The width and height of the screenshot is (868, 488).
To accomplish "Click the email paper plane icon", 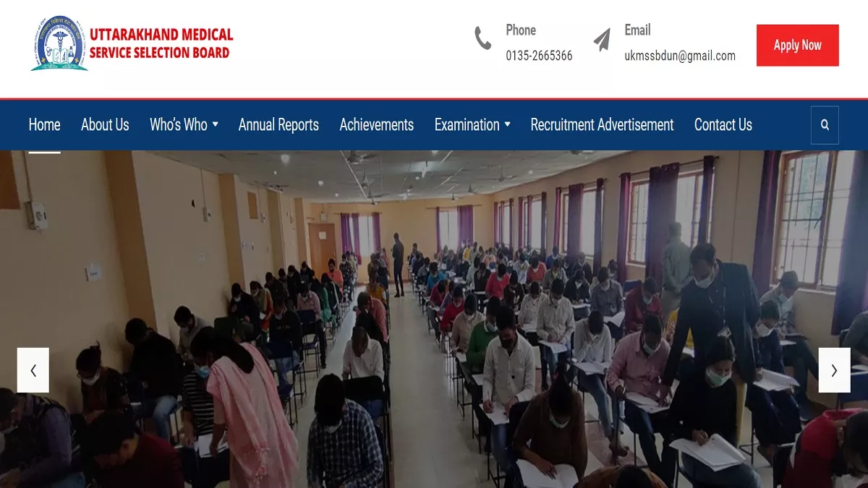I will (602, 40).
